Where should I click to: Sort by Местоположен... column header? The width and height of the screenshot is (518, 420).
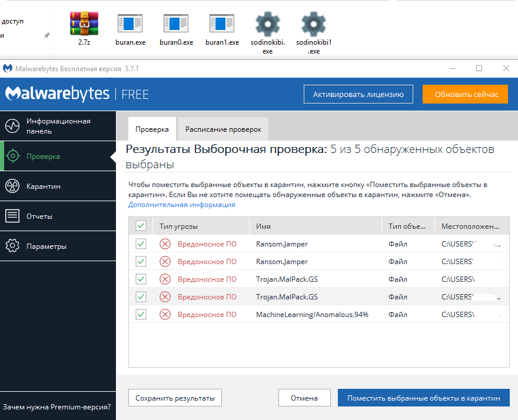coord(472,226)
